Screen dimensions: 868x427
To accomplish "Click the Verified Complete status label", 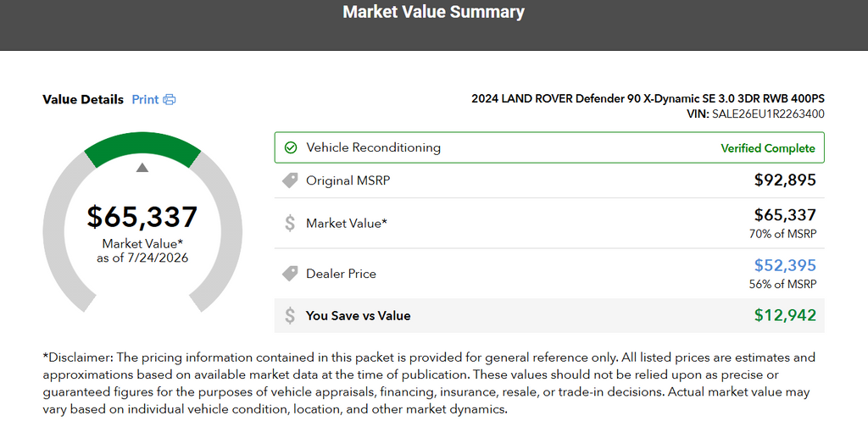I will [x=768, y=148].
